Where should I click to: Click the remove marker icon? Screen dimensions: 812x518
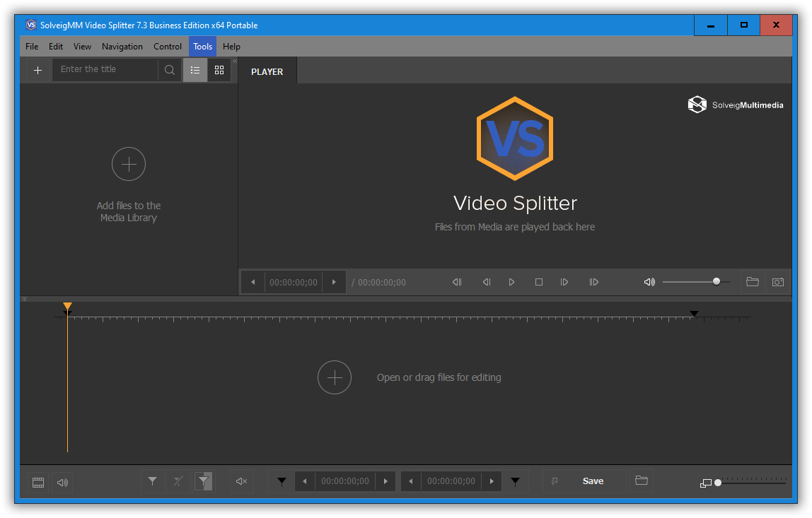tap(178, 481)
